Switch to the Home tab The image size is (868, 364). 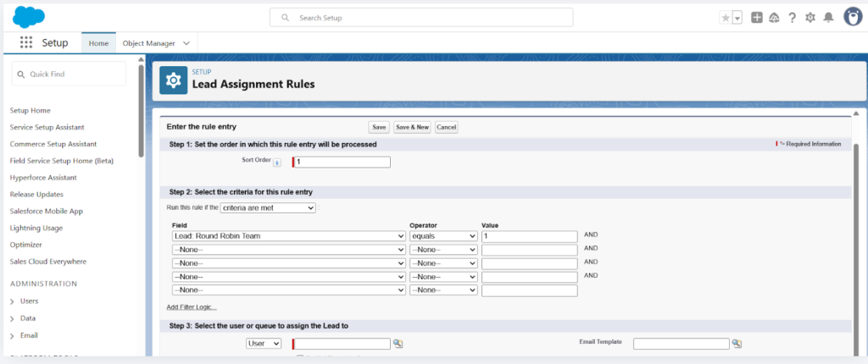(x=98, y=43)
